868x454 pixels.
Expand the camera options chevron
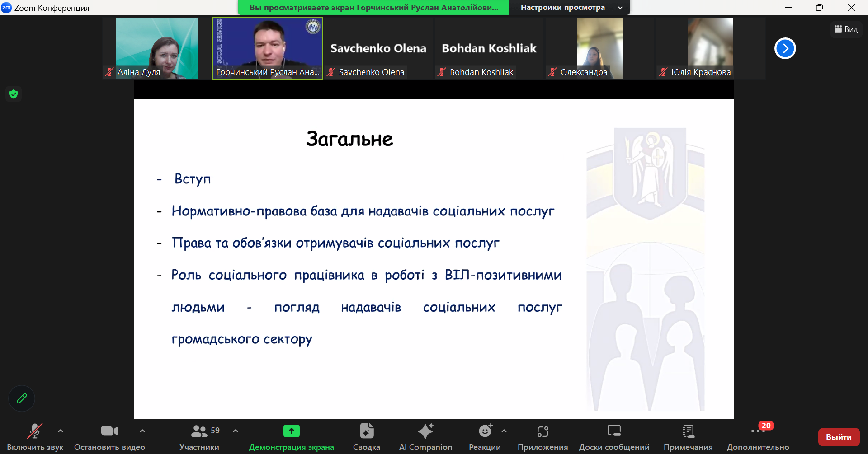click(142, 431)
